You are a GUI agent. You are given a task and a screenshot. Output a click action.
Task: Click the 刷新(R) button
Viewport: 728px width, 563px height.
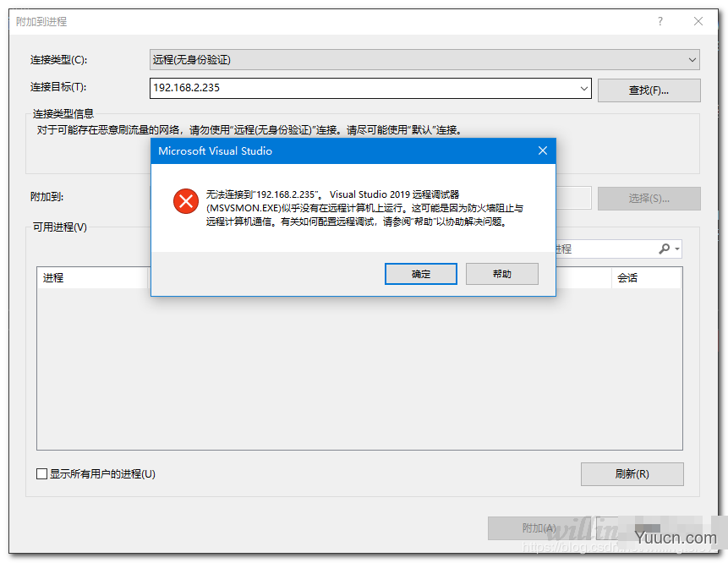(x=632, y=474)
